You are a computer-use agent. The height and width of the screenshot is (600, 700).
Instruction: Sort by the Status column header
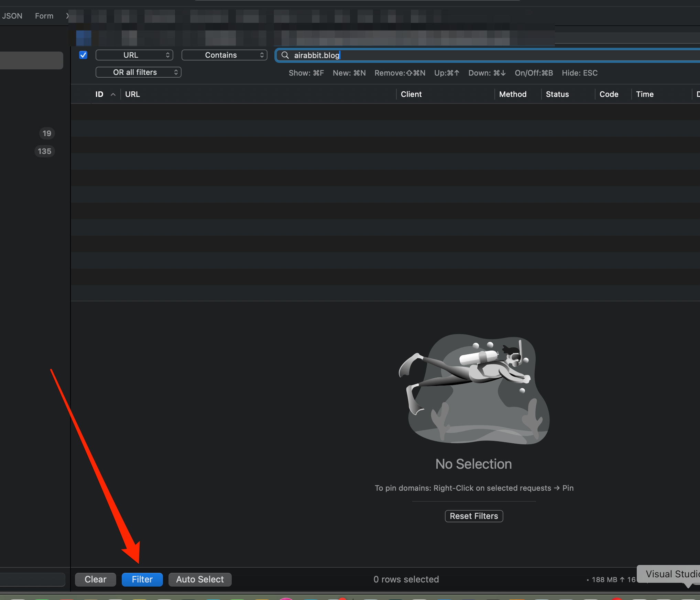557,94
